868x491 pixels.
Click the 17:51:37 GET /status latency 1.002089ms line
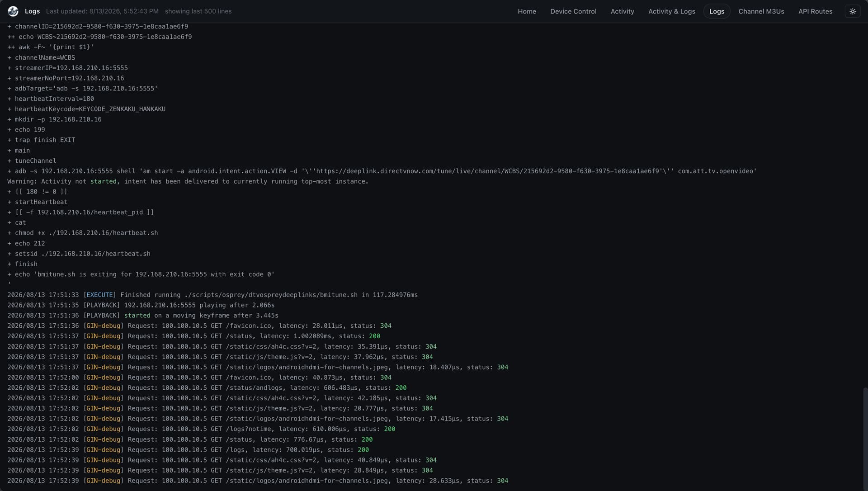click(x=193, y=336)
